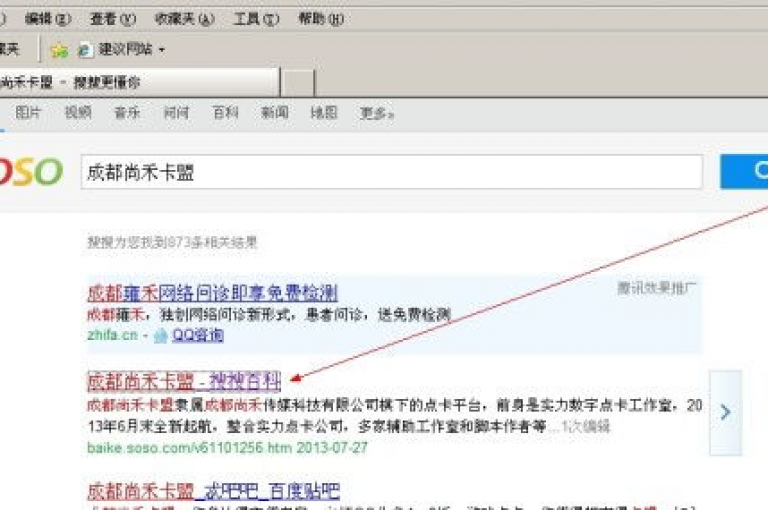768x510 pixels.
Task: Switch to 音乐 search category
Action: tap(127, 113)
